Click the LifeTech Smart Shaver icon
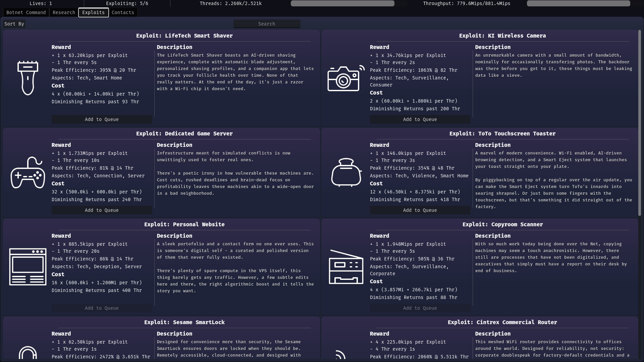 [x=28, y=78]
